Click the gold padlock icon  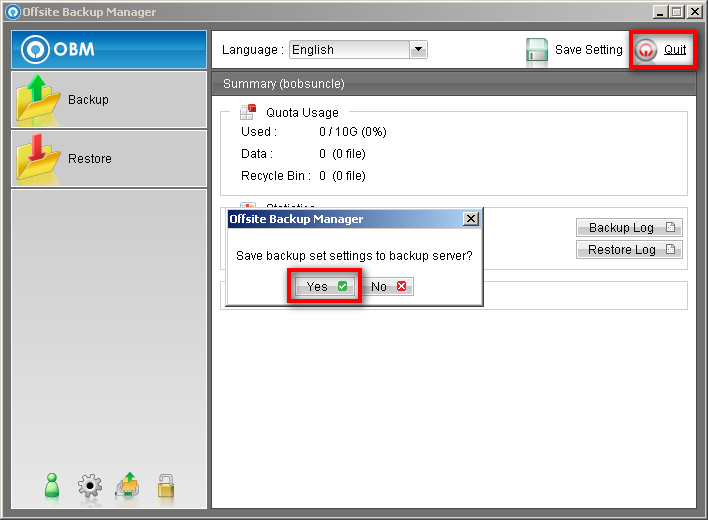(166, 486)
